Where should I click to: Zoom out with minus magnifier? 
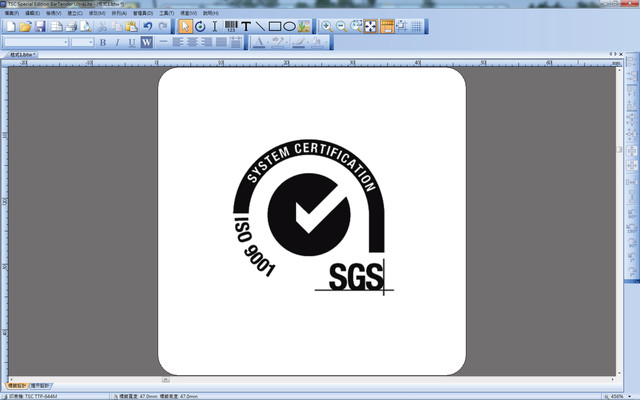[341, 27]
